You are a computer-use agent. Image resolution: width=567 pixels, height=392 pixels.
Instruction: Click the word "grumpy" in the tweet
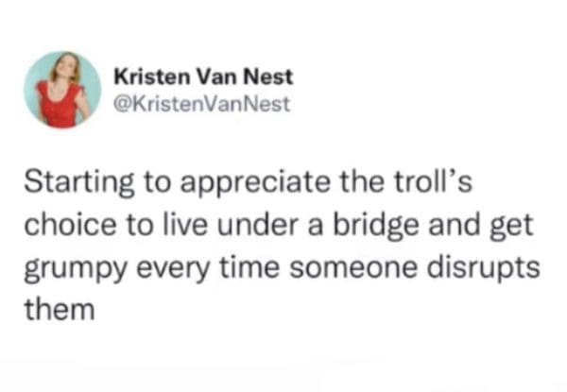(75, 269)
